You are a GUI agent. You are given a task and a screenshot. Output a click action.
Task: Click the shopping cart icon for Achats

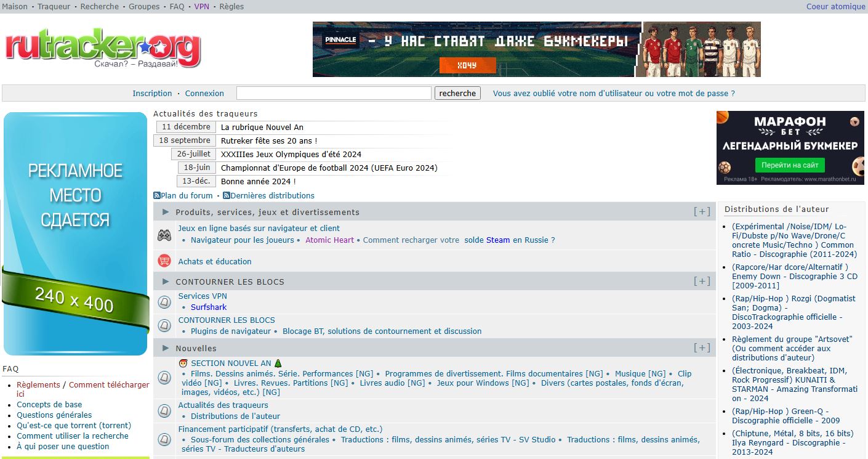click(164, 261)
